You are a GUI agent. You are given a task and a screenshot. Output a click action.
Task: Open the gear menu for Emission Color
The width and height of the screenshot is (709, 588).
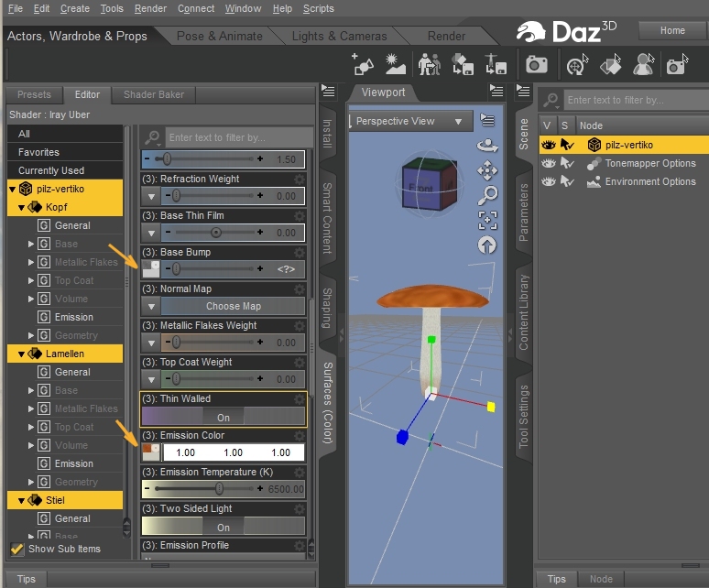pyautogui.click(x=300, y=435)
